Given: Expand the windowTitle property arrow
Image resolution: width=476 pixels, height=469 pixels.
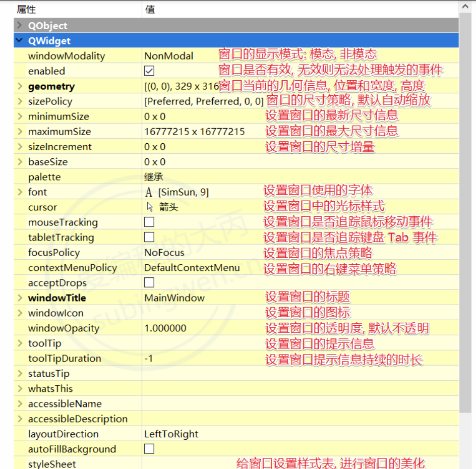Looking at the screenshot, I should pyautogui.click(x=20, y=298).
